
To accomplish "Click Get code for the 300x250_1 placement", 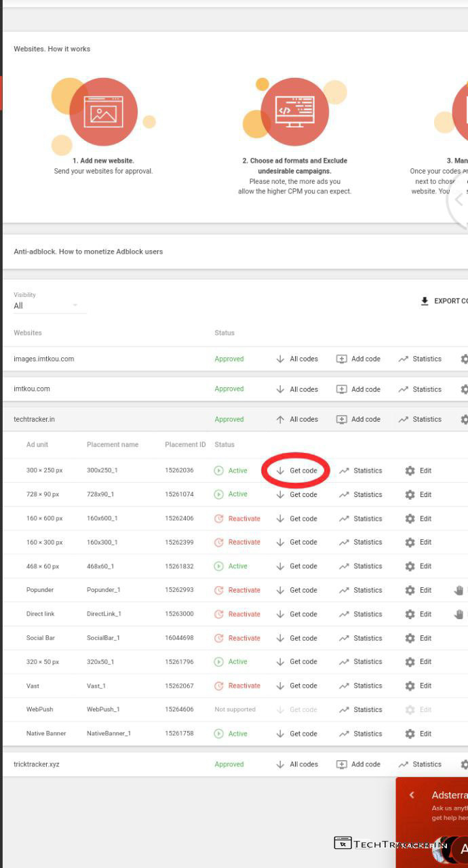I will pos(296,471).
